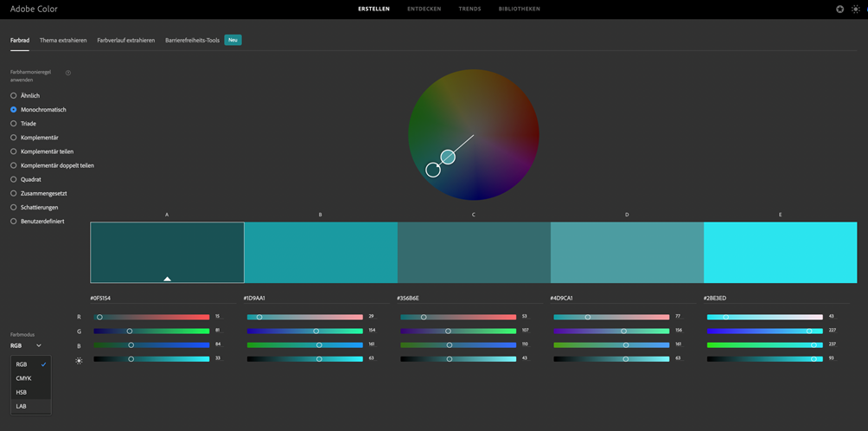Click the #1D9AA1 hex code field
This screenshot has width=868, height=431.
click(x=255, y=299)
